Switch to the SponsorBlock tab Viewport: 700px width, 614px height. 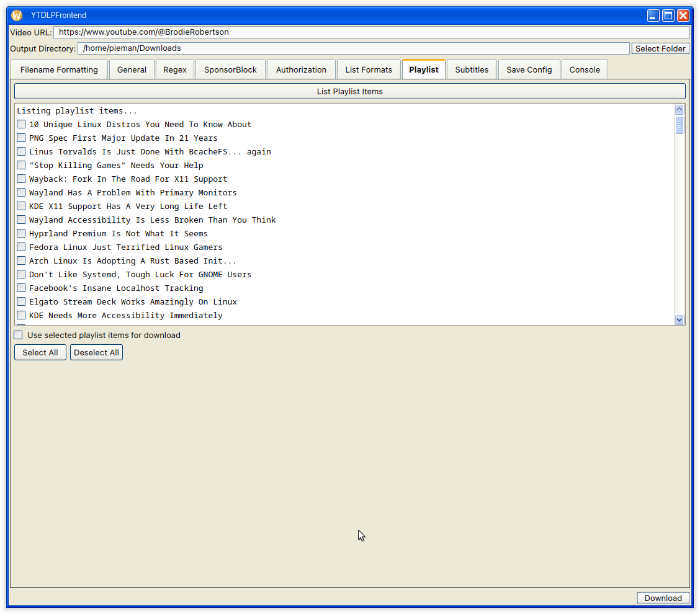pos(230,69)
